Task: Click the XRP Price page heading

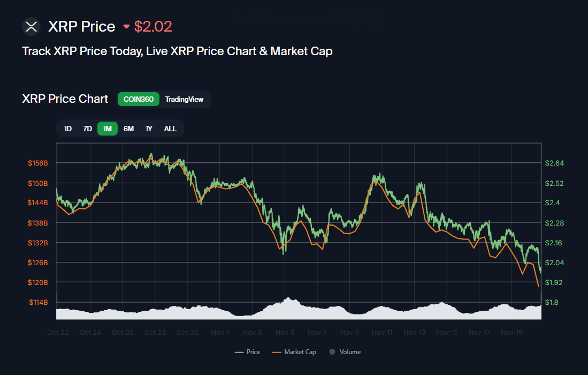Action: [82, 26]
